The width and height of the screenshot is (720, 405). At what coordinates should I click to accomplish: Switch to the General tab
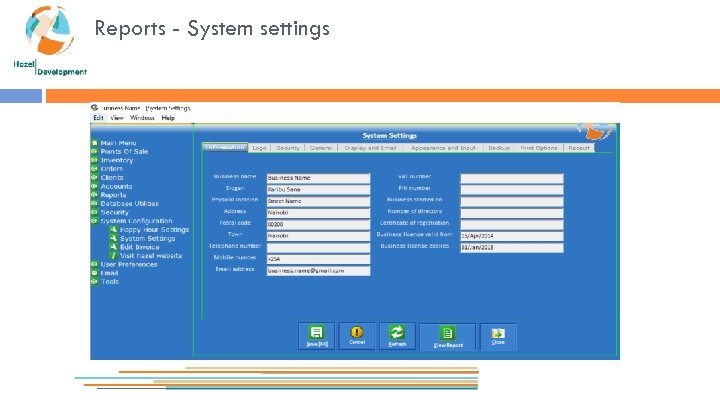click(x=321, y=148)
